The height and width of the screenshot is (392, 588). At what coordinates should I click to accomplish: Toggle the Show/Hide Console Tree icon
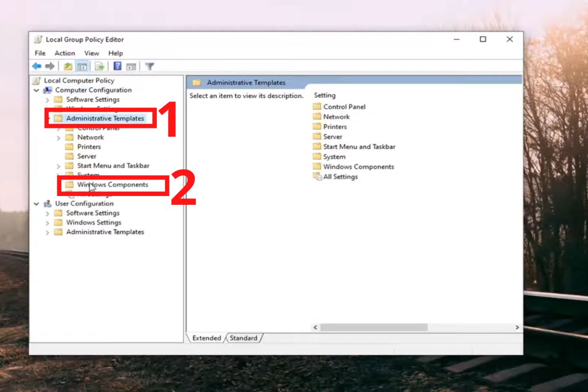coord(83,66)
